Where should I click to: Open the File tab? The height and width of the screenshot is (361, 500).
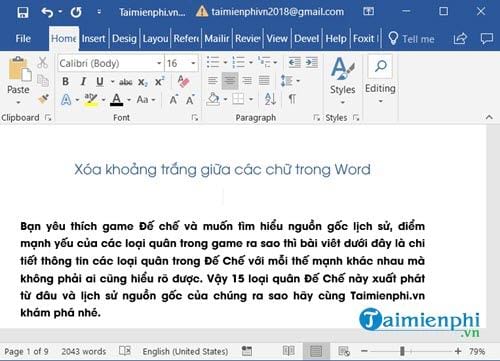[23, 39]
